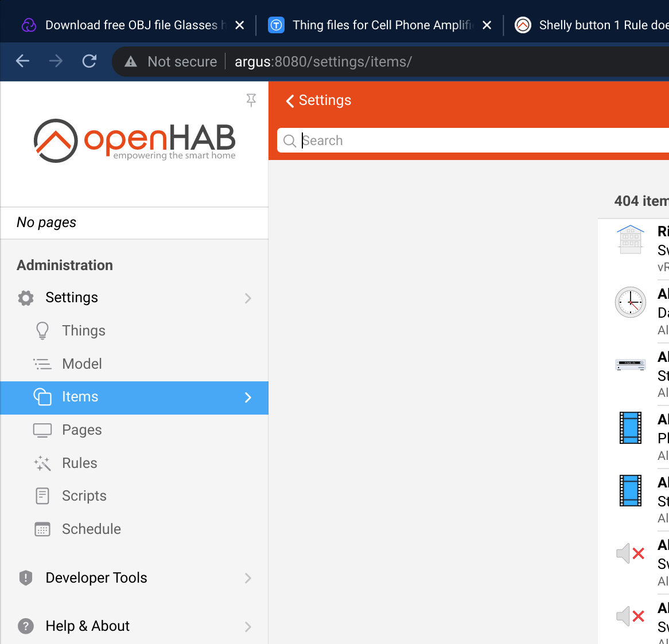Reload the page with the refresh button

(90, 61)
